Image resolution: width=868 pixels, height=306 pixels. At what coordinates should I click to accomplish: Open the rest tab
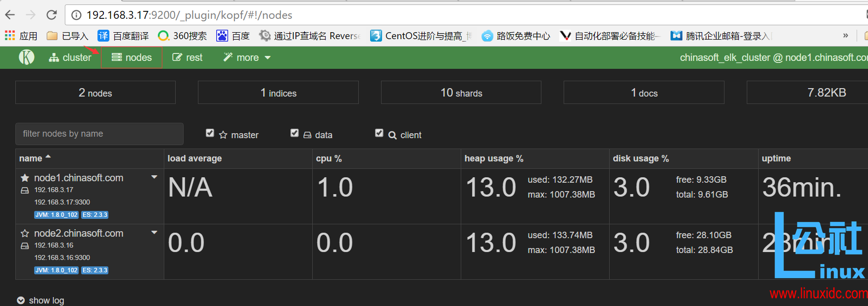[x=187, y=57]
